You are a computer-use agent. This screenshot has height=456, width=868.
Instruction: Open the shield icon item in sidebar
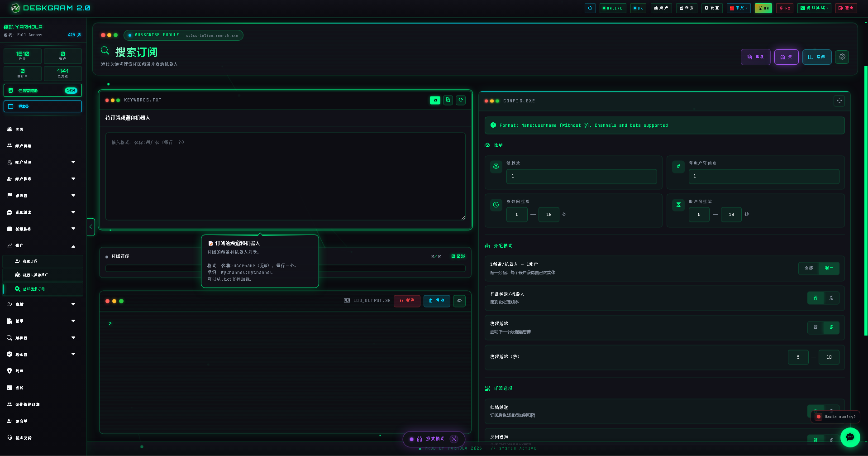[43, 371]
